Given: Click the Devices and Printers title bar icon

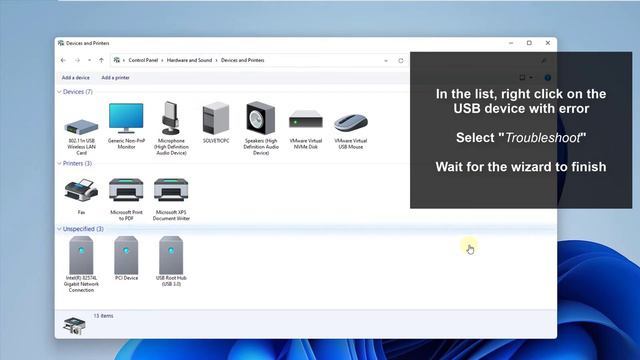Looking at the screenshot, I should (x=61, y=43).
